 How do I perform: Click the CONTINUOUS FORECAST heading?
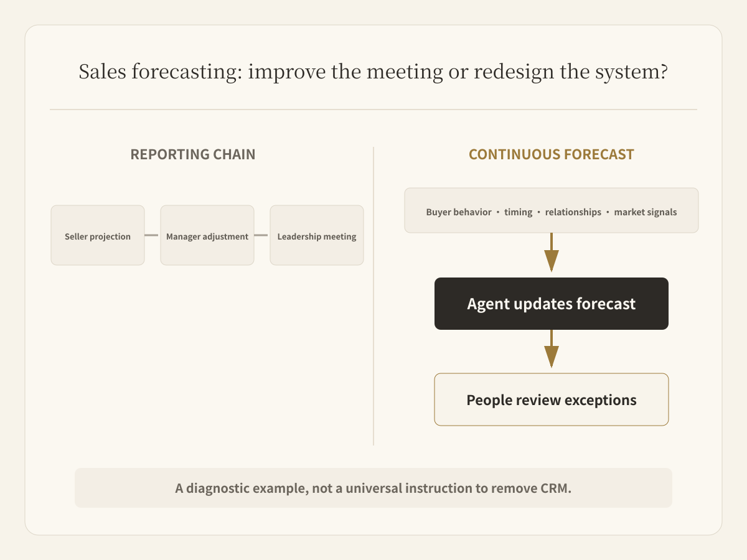tap(552, 154)
